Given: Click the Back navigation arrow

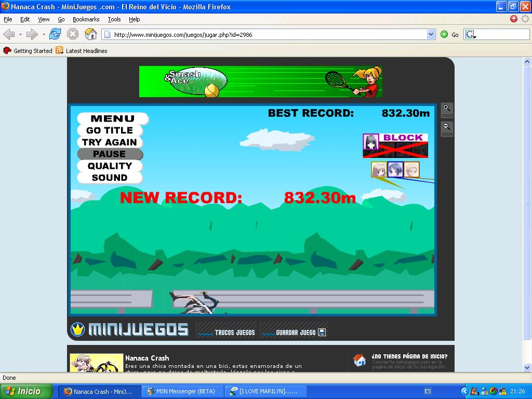Looking at the screenshot, I should 9,34.
